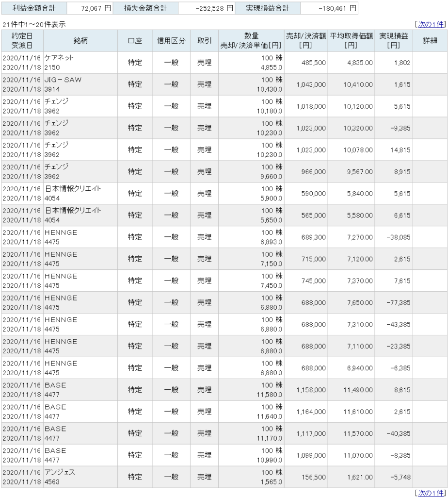Click the 詳細 column header

pos(430,41)
